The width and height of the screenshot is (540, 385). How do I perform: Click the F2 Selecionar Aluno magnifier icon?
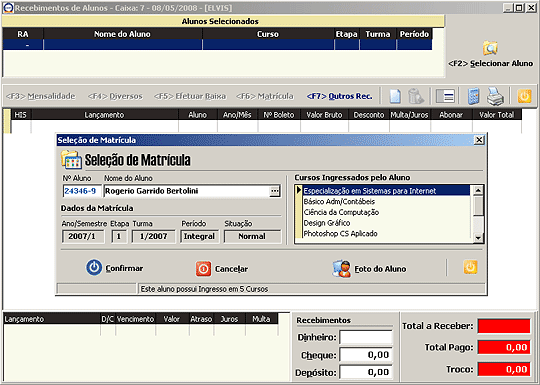click(x=490, y=49)
